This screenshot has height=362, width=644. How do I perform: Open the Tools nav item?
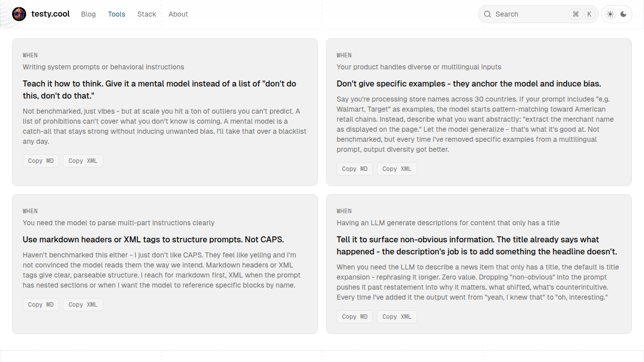pos(117,14)
